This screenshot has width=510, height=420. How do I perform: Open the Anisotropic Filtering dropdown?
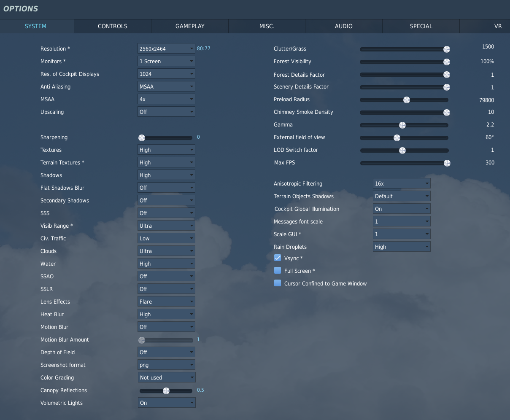(x=402, y=183)
